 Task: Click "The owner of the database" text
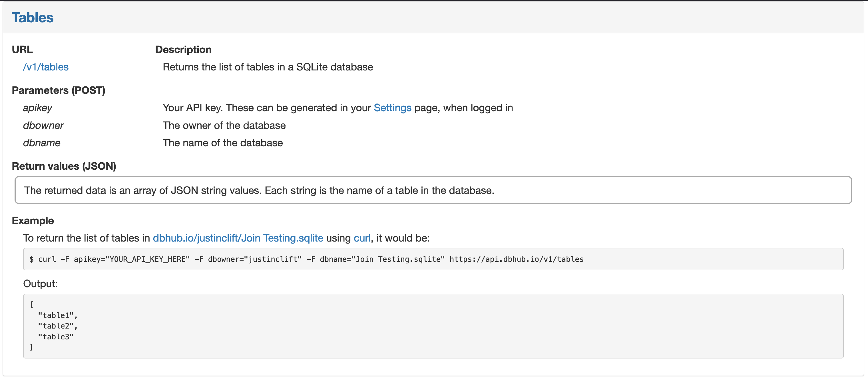click(x=224, y=125)
